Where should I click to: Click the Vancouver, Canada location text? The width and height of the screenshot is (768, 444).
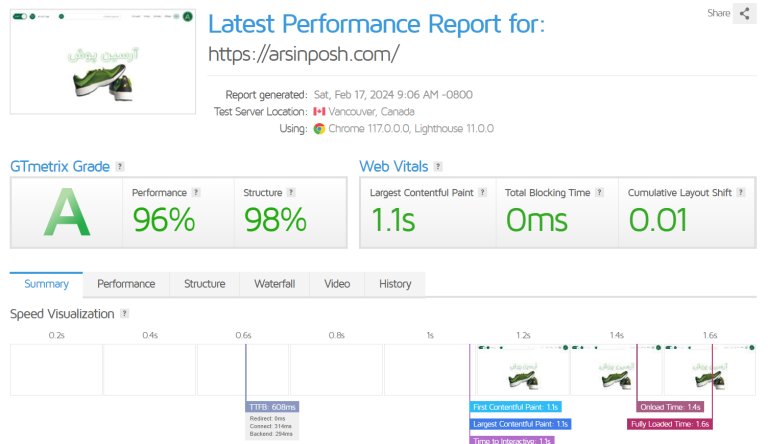point(371,112)
